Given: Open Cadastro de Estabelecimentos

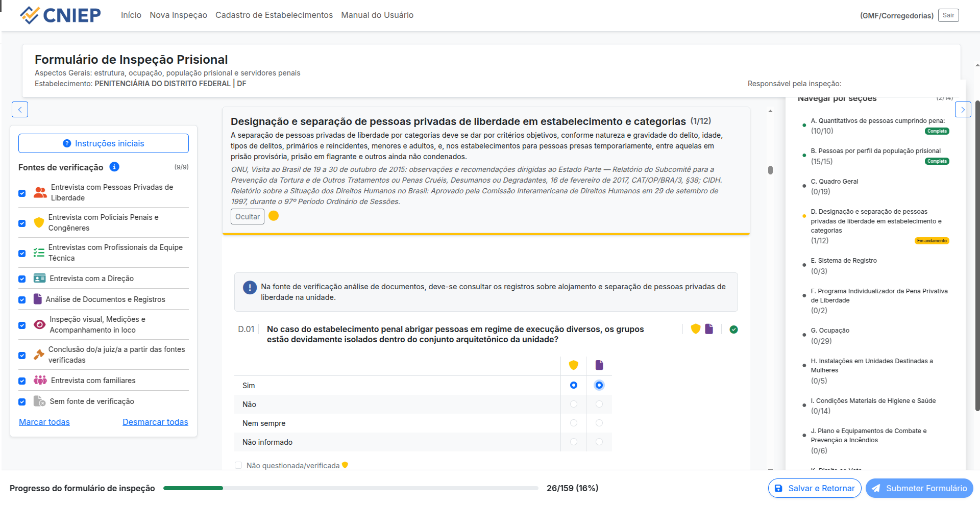Looking at the screenshot, I should [x=274, y=15].
